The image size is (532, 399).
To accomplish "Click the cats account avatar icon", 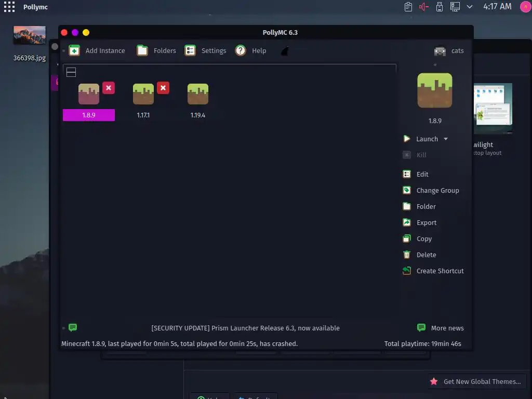I will tap(440, 51).
